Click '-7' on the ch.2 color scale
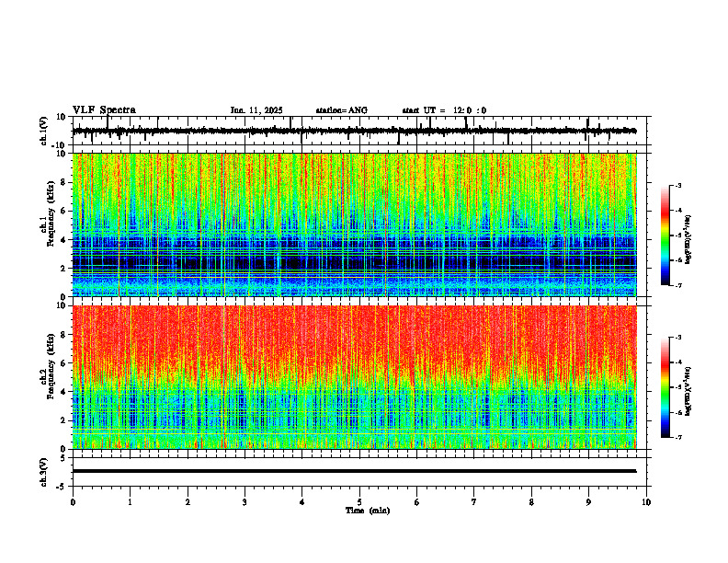 678,438
